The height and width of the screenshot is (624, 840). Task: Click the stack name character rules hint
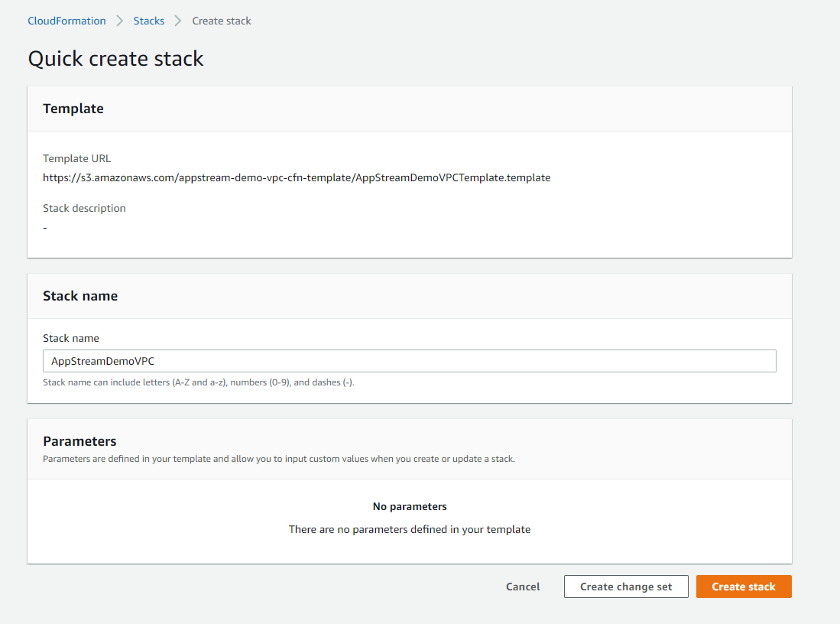coord(199,382)
